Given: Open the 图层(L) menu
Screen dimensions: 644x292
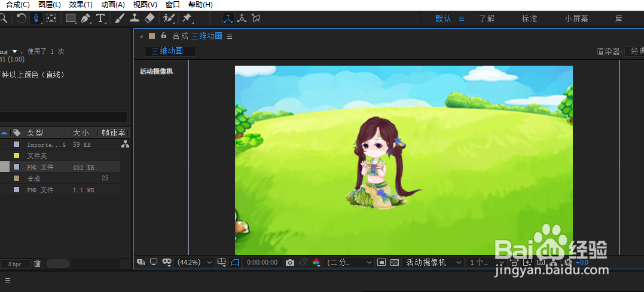Looking at the screenshot, I should [x=49, y=5].
